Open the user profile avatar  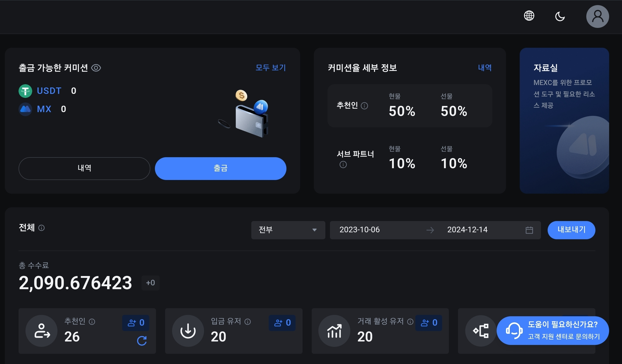(x=597, y=17)
